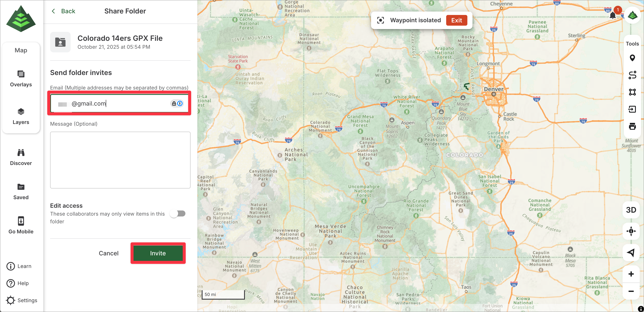644x312 pixels.
Task: Click the locate-me arrow icon
Action: (x=631, y=253)
